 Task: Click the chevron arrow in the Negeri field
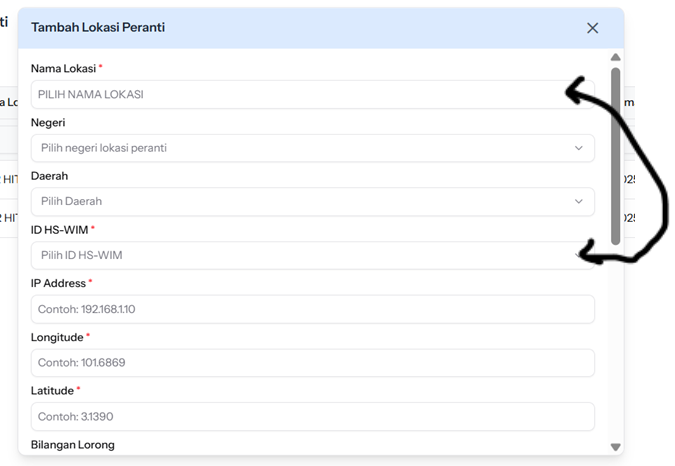tap(579, 148)
